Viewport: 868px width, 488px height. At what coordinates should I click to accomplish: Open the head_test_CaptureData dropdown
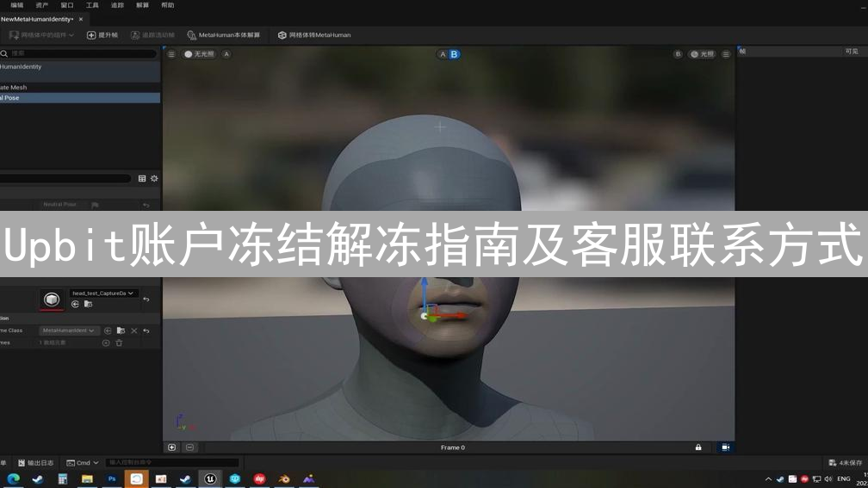(x=103, y=293)
